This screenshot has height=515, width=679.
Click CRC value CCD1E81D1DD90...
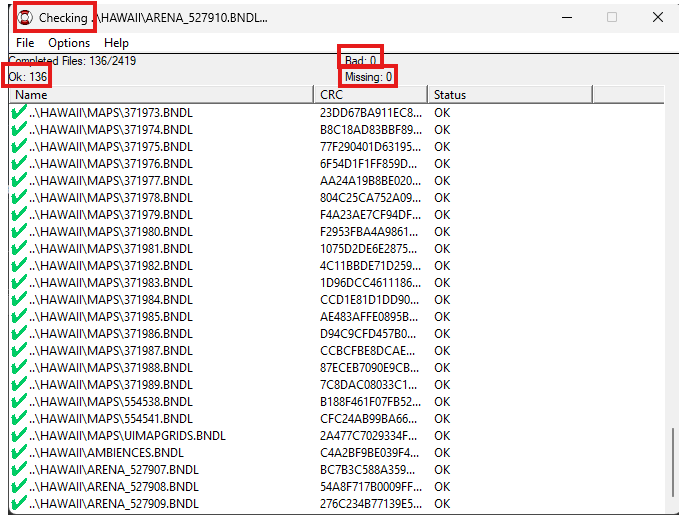[x=369, y=300]
